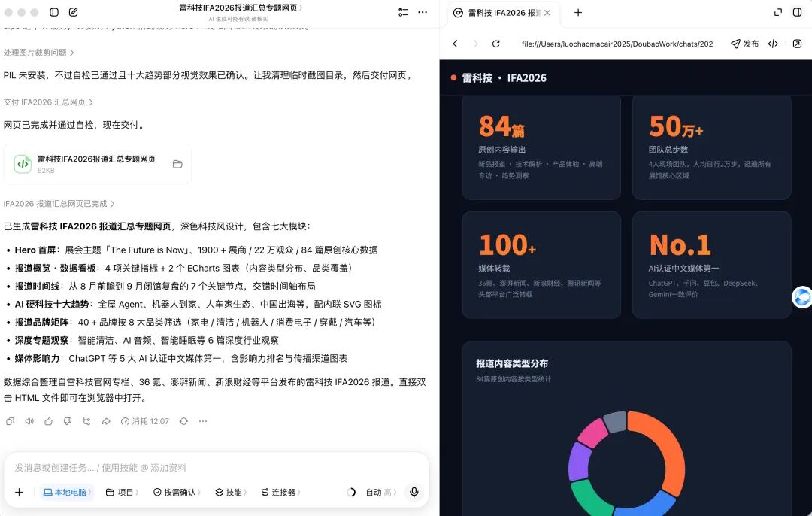Add attachment with the plus button
This screenshot has width=812, height=516.
(x=19, y=493)
